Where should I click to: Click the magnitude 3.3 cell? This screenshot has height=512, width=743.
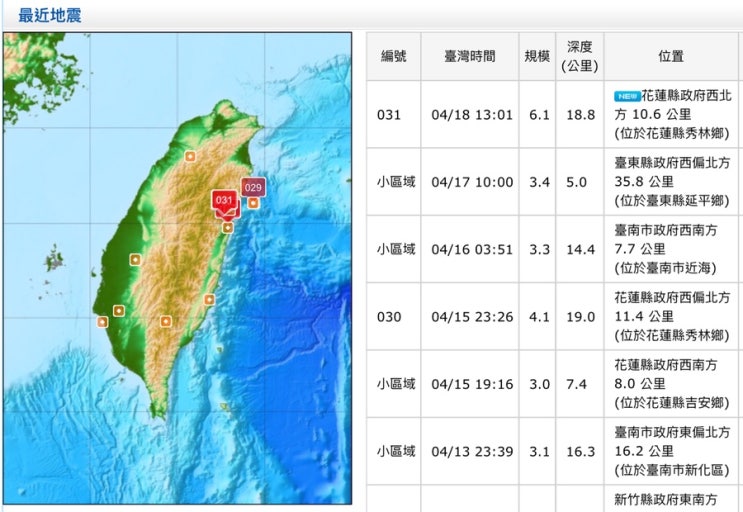[539, 250]
